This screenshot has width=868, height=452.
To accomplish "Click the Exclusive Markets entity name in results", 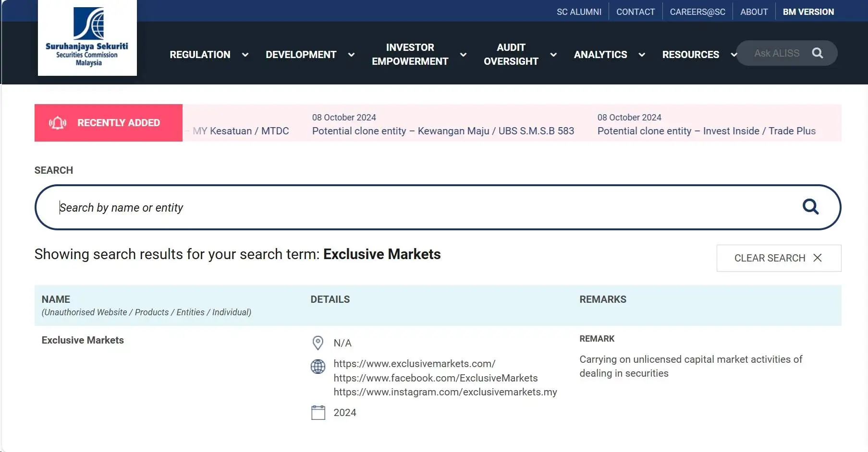I will [83, 340].
